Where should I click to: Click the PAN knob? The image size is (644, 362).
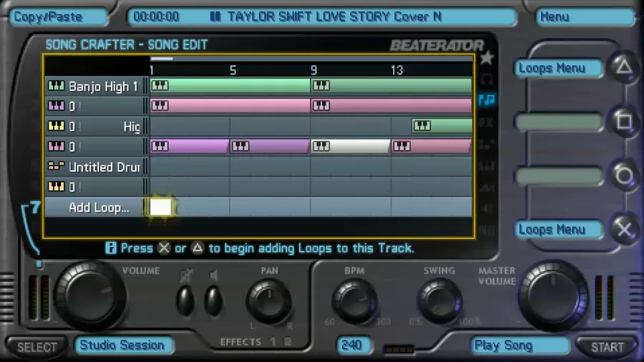(269, 302)
